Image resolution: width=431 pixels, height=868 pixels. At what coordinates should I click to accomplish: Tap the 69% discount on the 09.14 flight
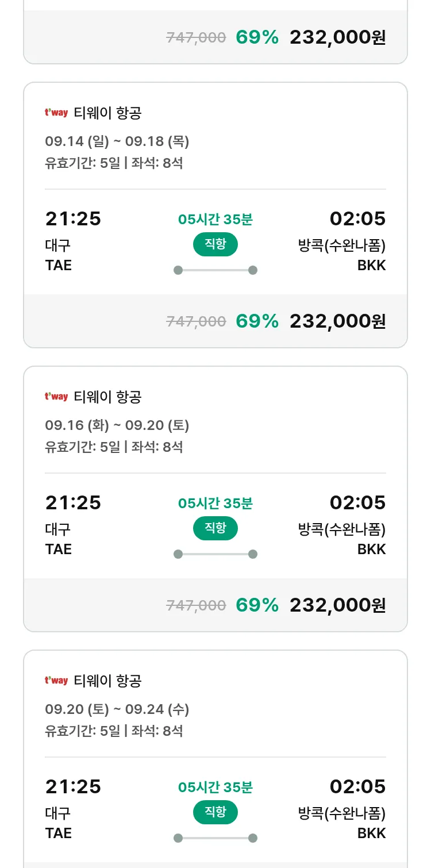pos(257,321)
